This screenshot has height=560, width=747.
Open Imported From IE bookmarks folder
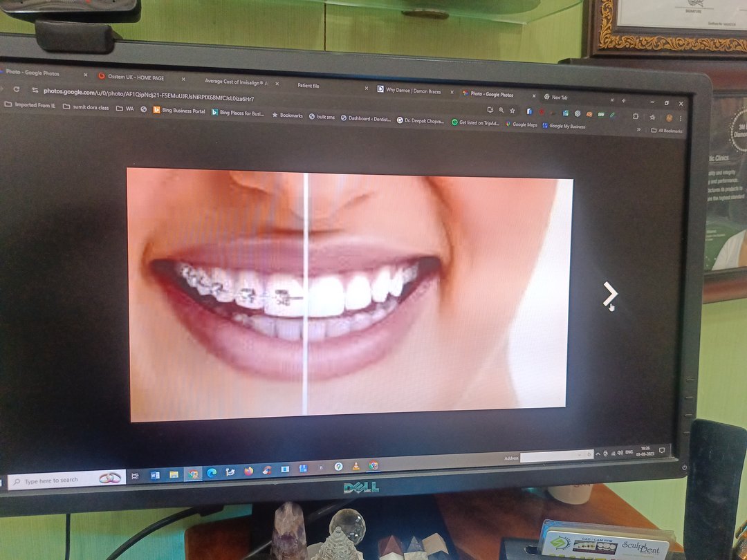tap(30, 105)
